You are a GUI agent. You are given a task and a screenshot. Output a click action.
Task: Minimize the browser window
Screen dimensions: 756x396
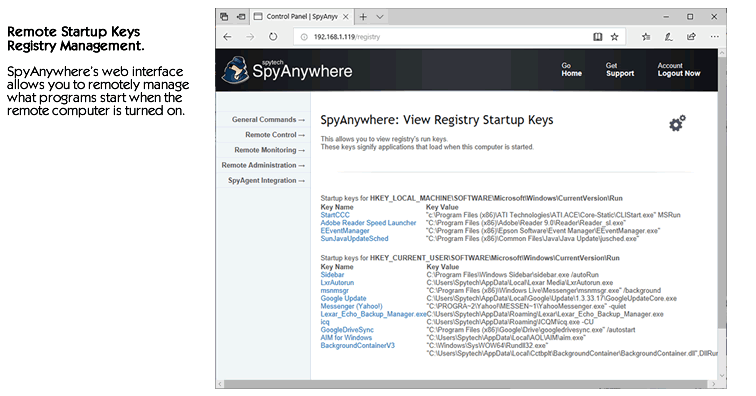666,17
